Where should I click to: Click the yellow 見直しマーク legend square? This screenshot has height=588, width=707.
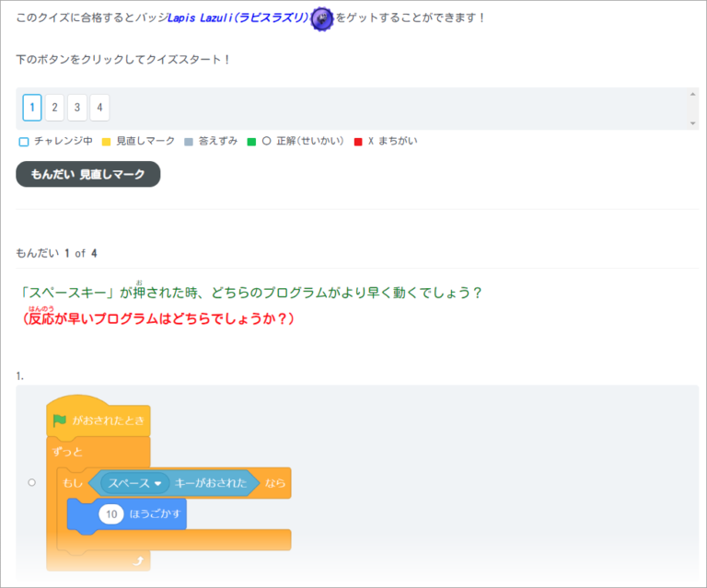(x=106, y=142)
